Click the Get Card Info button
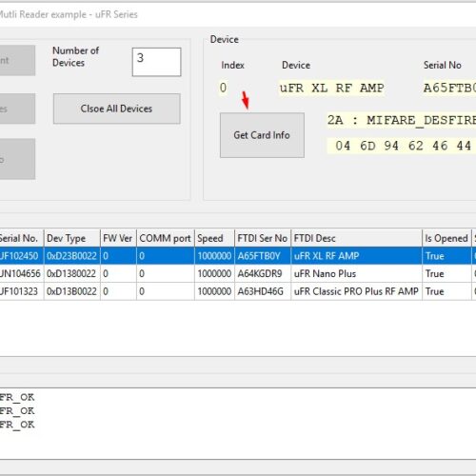The width and height of the screenshot is (476, 476). coord(262,135)
